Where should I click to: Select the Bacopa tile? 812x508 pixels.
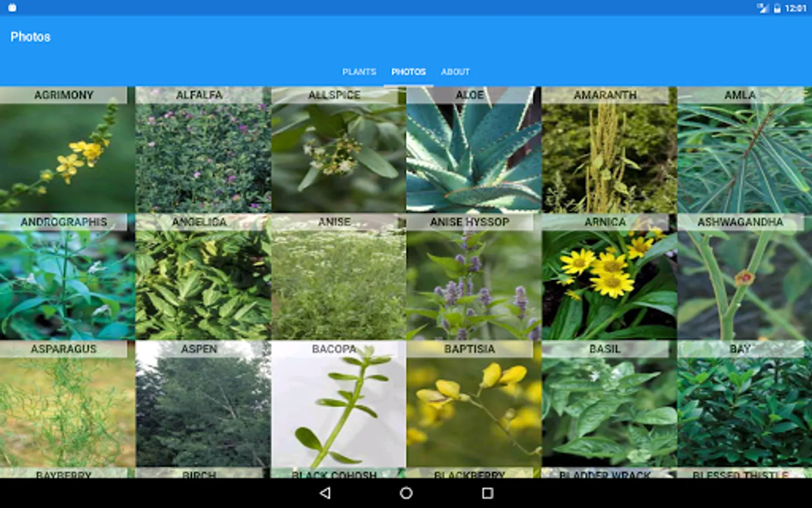(x=338, y=404)
